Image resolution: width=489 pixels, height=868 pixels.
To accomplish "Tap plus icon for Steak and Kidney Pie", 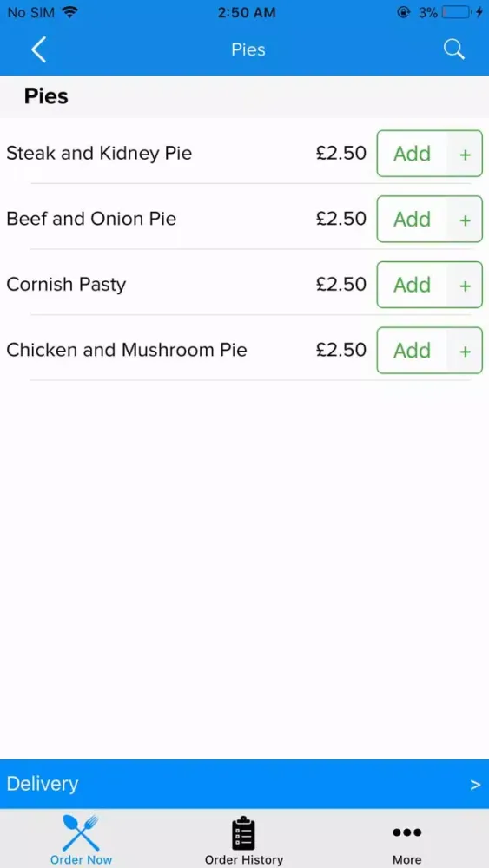I will (466, 154).
